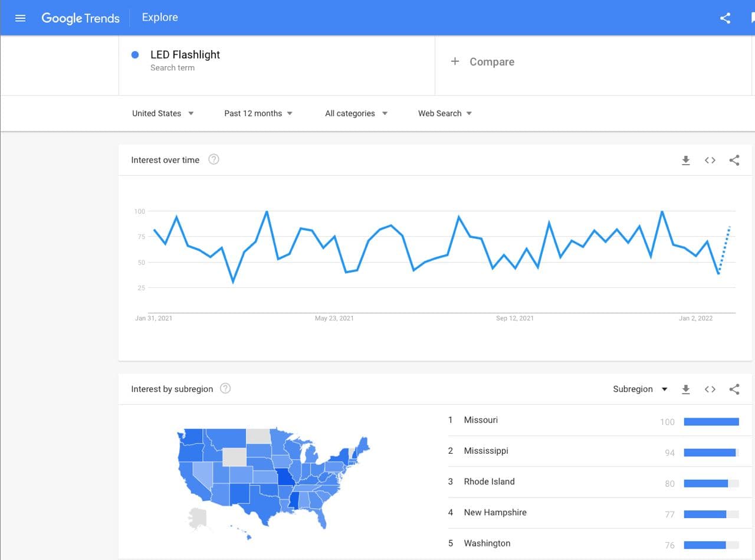
Task: Download Interest by subregion data
Action: point(686,389)
